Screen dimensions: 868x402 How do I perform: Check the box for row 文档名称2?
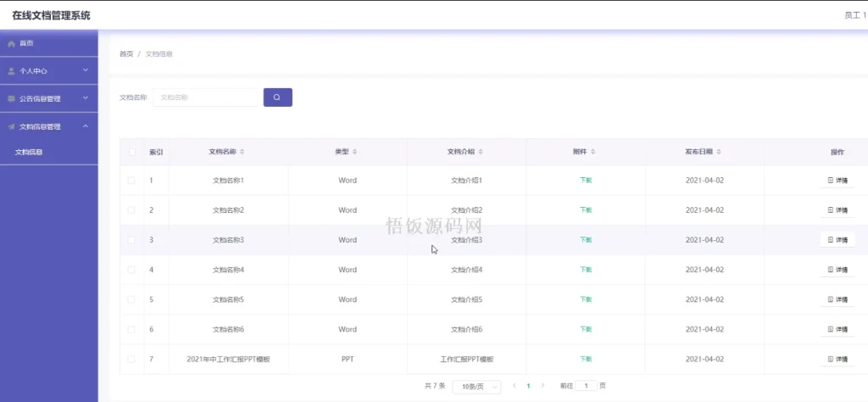click(x=131, y=210)
